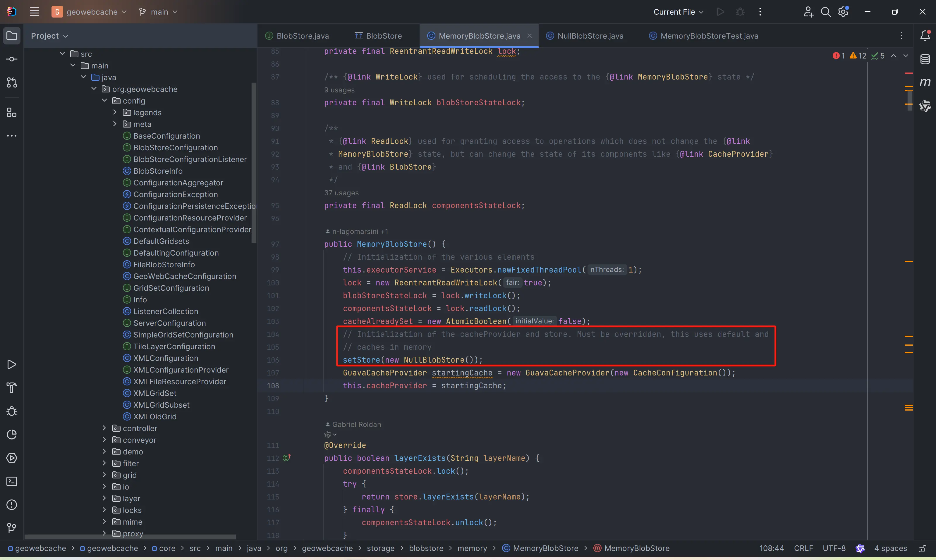Open the Maven tool window icon
This screenshot has height=560, width=936.
(925, 82)
